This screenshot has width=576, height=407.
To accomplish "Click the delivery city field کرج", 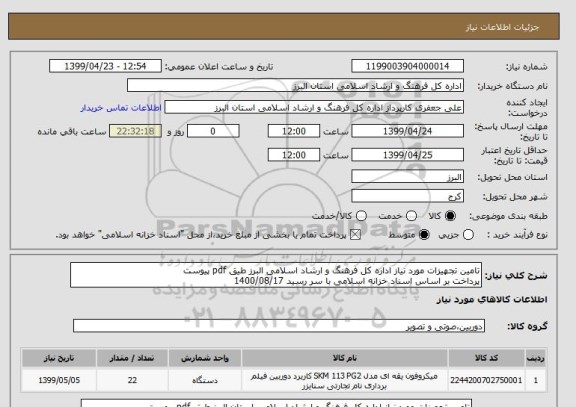I will point(407,196).
